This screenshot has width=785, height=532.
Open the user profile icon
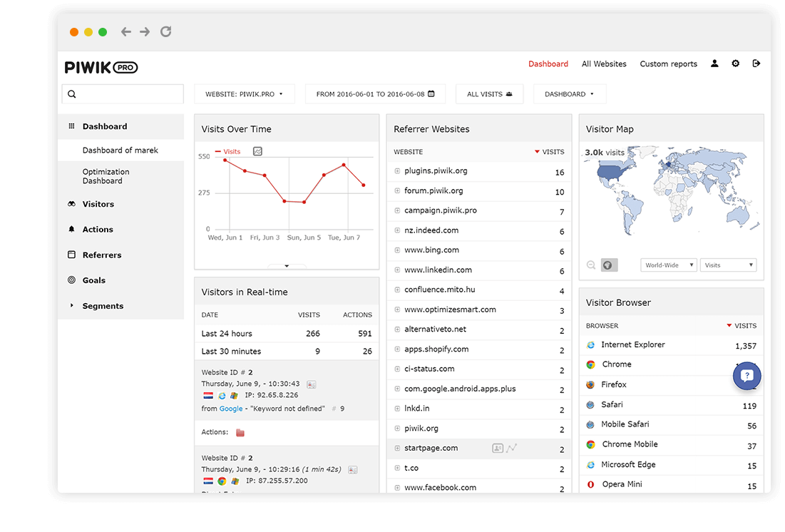point(714,63)
